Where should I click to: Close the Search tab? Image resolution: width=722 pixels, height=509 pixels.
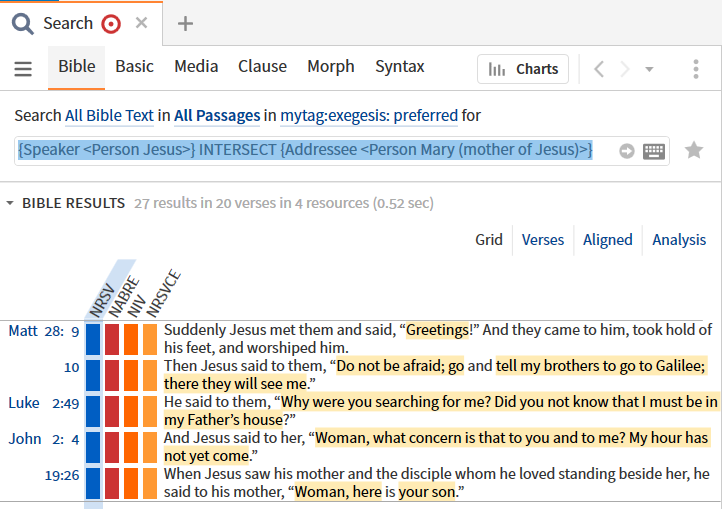[141, 23]
